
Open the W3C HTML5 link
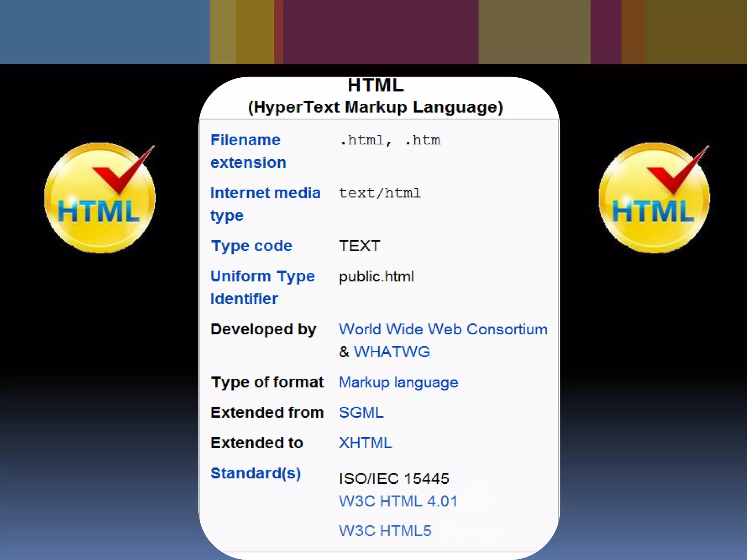[385, 531]
